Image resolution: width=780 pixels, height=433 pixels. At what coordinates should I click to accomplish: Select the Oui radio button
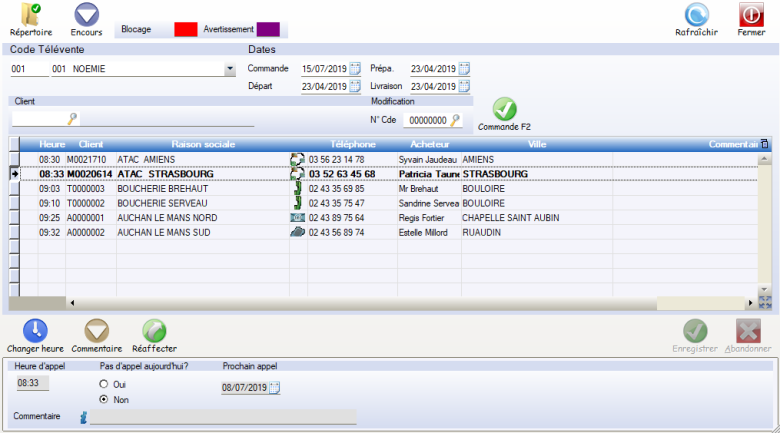[x=103, y=384]
